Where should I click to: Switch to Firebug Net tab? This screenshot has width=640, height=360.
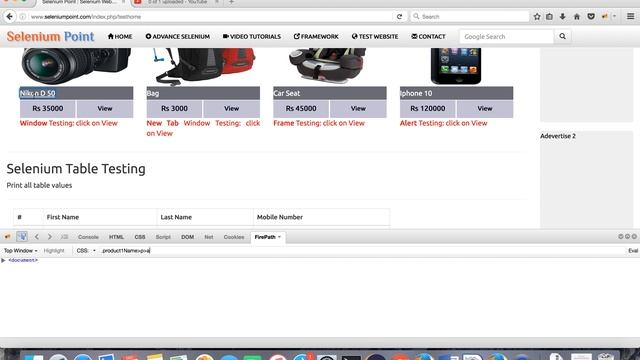click(209, 237)
